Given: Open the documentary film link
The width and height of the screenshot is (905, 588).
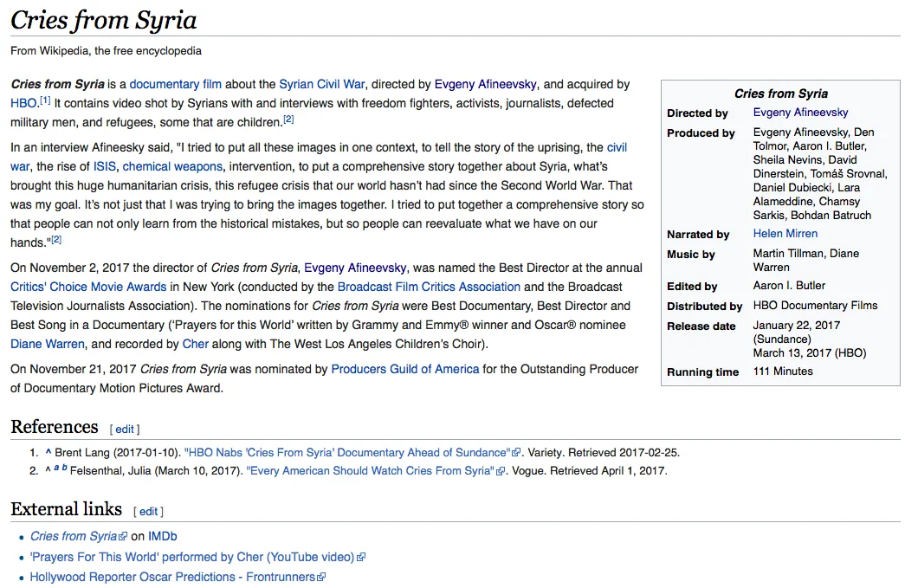Looking at the screenshot, I should click(x=176, y=84).
